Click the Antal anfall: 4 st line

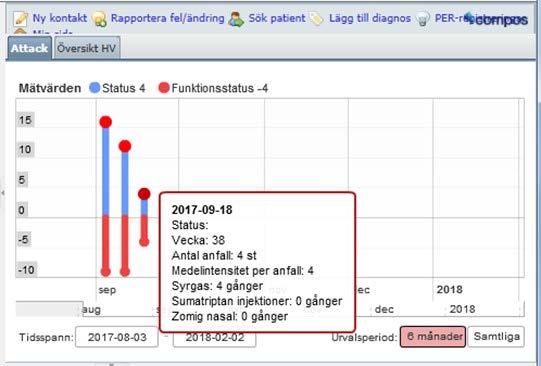click(x=214, y=256)
